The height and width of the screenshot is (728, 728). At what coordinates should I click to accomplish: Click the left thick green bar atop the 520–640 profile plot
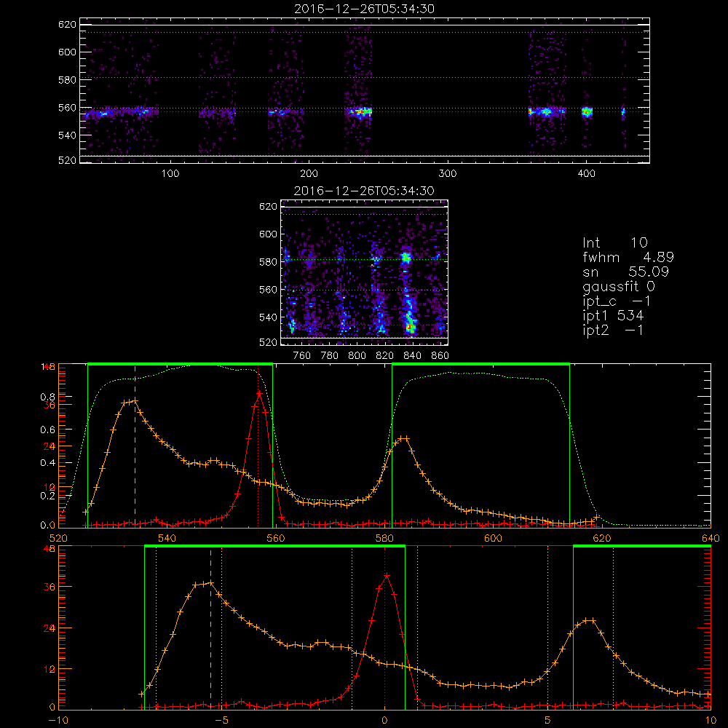tap(180, 365)
